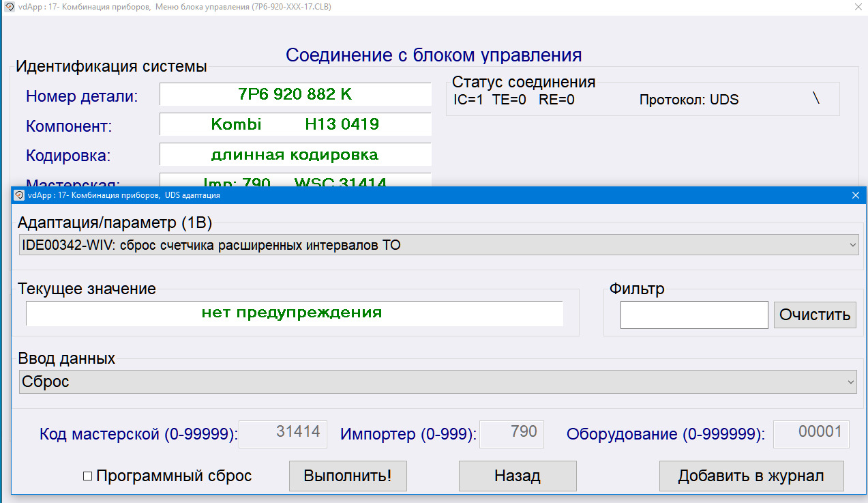Viewport: 868px width, 503px height.
Task: Select the Импортер value field
Action: pos(512,434)
